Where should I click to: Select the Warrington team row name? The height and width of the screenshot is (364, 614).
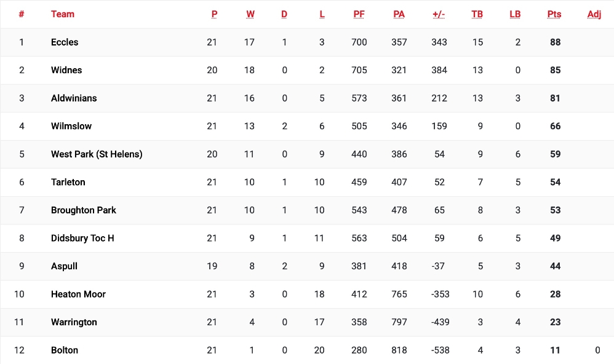pos(74,322)
